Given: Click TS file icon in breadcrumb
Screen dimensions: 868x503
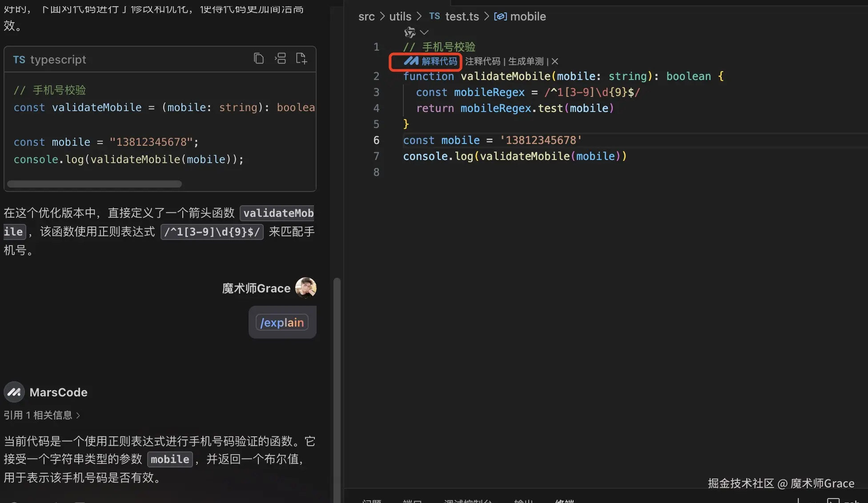Looking at the screenshot, I should point(434,16).
